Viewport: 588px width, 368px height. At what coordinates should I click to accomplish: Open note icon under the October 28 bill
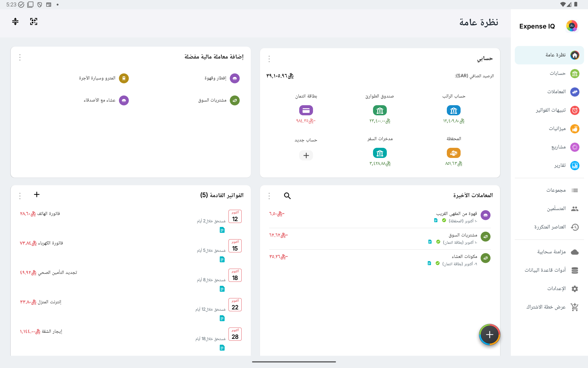click(222, 348)
